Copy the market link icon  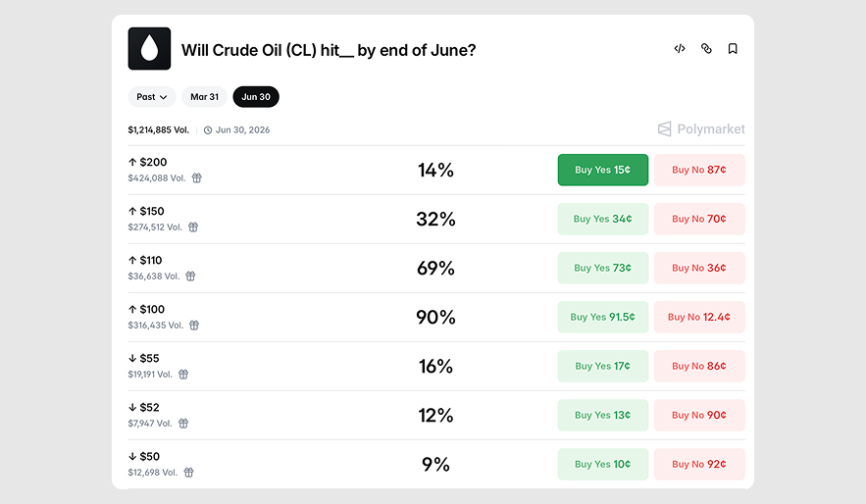[706, 48]
